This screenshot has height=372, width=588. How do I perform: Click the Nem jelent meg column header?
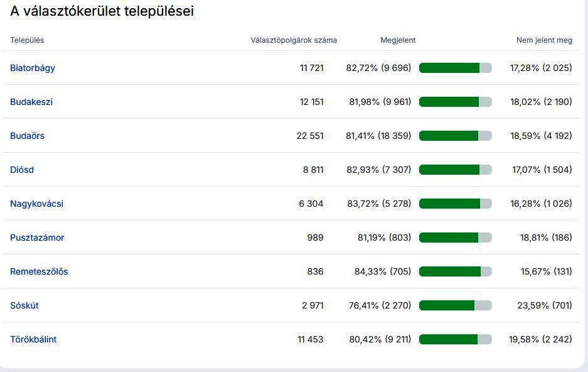pos(544,40)
